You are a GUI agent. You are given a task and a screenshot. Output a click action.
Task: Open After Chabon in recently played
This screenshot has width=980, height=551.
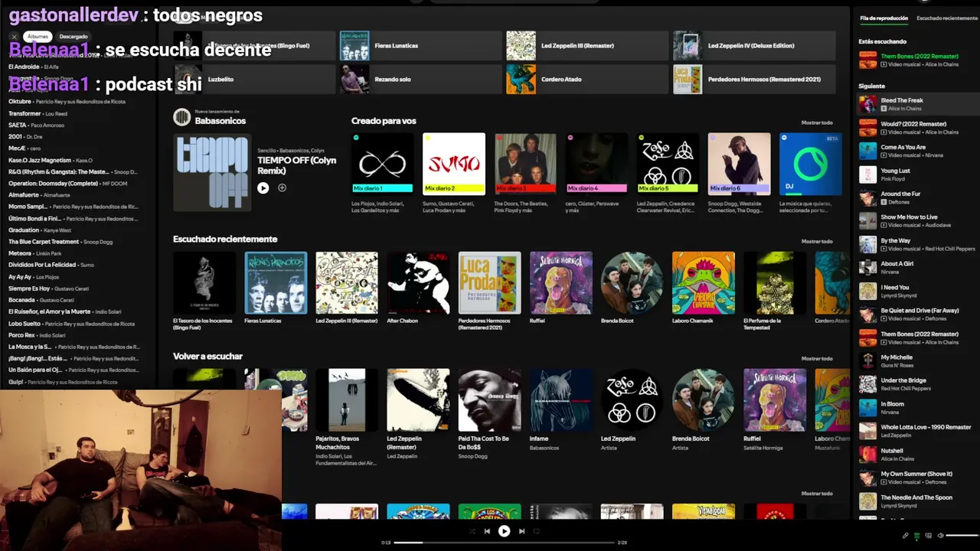pyautogui.click(x=418, y=283)
